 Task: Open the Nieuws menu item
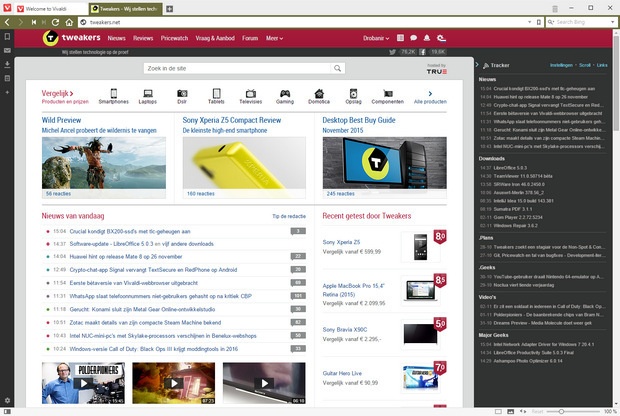click(116, 38)
